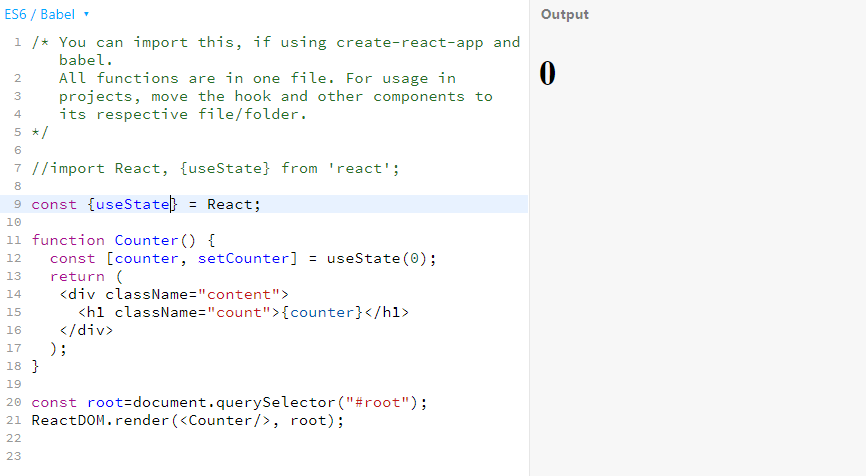Click line number 20 in the gutter
Screen dimensions: 866x476
(14, 402)
